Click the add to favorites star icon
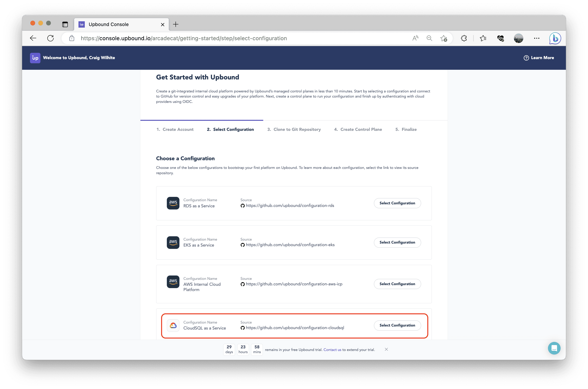The width and height of the screenshot is (588, 389). [x=443, y=38]
